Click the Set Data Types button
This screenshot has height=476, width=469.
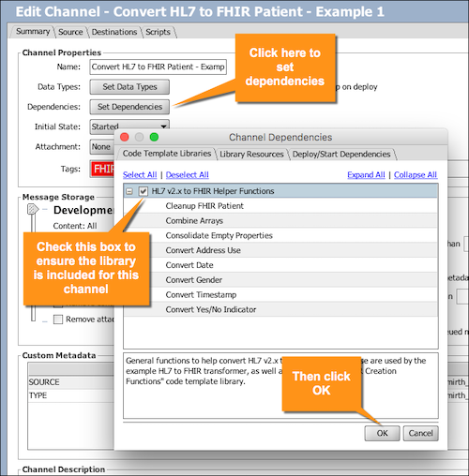coord(129,87)
